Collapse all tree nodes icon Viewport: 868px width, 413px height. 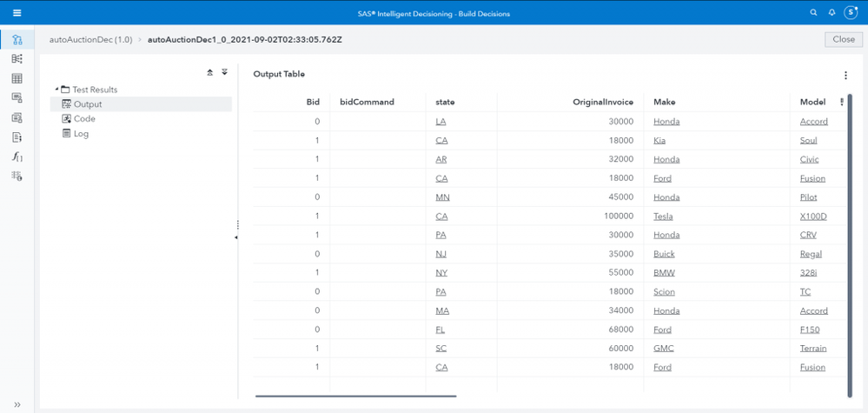pyautogui.click(x=209, y=72)
